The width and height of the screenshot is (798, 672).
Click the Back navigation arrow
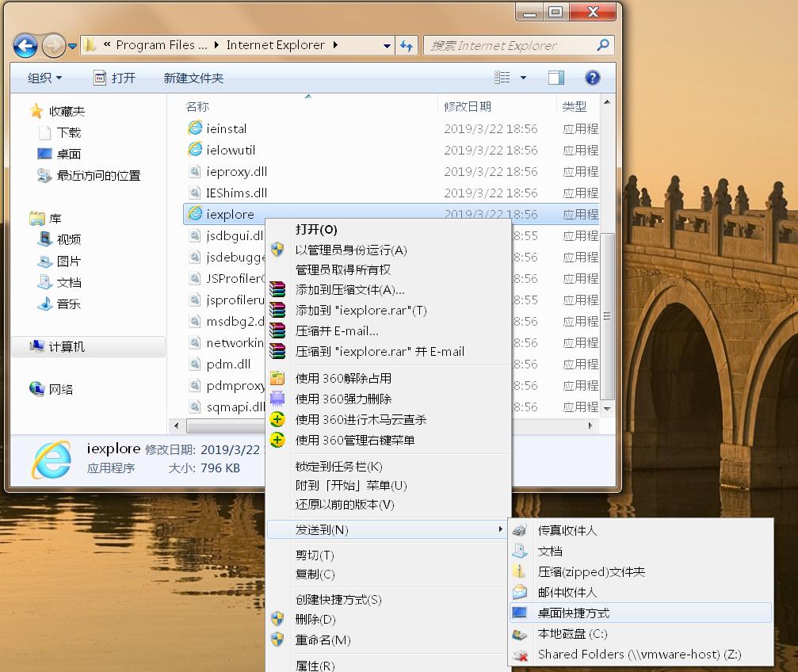25,45
